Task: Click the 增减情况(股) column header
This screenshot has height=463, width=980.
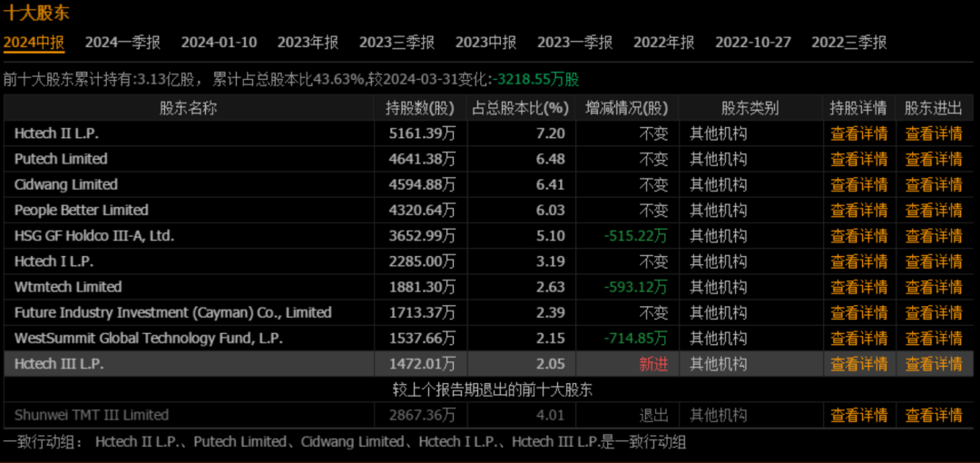Action: click(626, 108)
